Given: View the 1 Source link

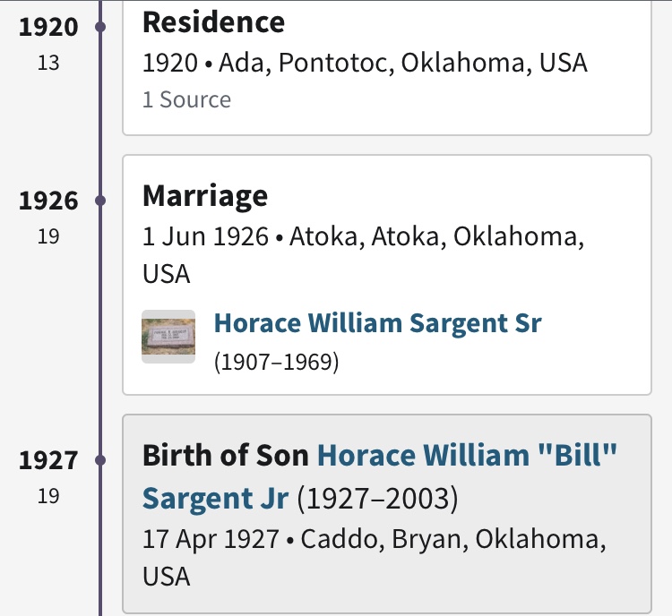Looking at the screenshot, I should point(186,99).
